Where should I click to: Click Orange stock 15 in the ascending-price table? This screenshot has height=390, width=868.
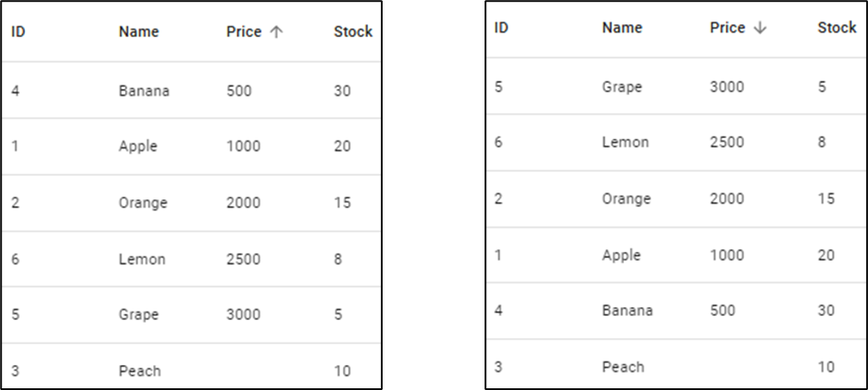pos(342,203)
